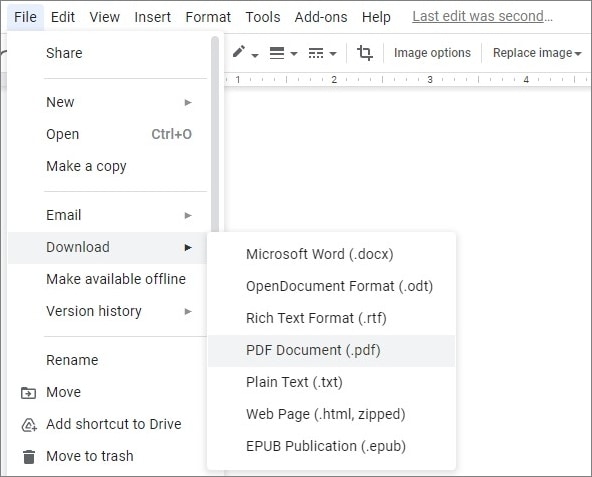
Task: Choose Rename in File menu
Action: click(108, 360)
